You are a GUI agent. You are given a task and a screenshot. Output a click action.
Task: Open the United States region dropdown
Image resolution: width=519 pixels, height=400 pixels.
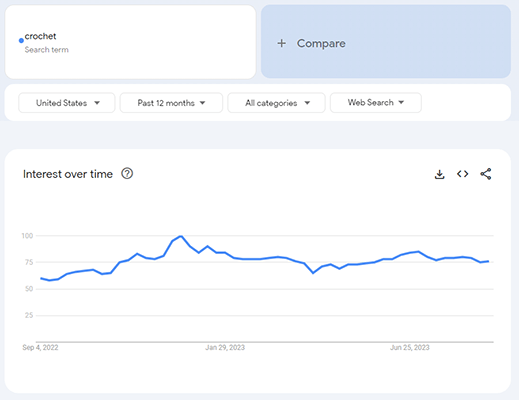67,103
